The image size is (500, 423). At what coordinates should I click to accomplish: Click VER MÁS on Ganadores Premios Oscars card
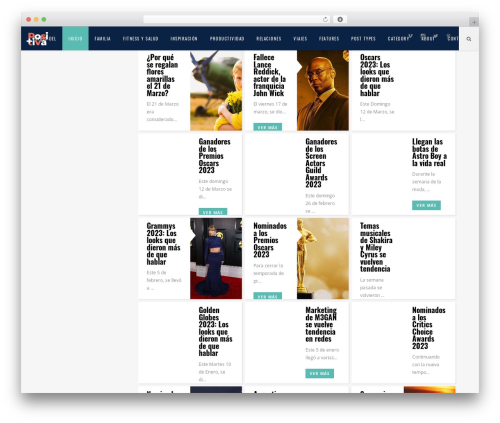coord(213,211)
